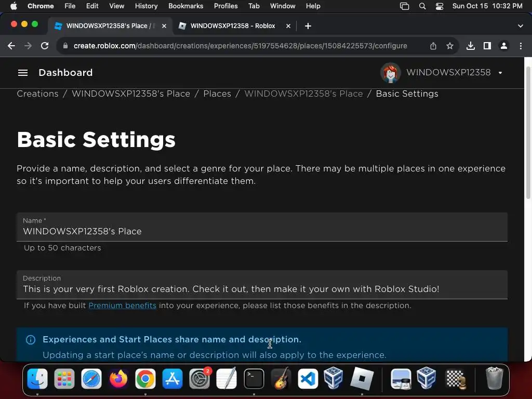Viewport: 532px width, 399px height.
Task: Open the Apple menu
Action: pos(14,6)
